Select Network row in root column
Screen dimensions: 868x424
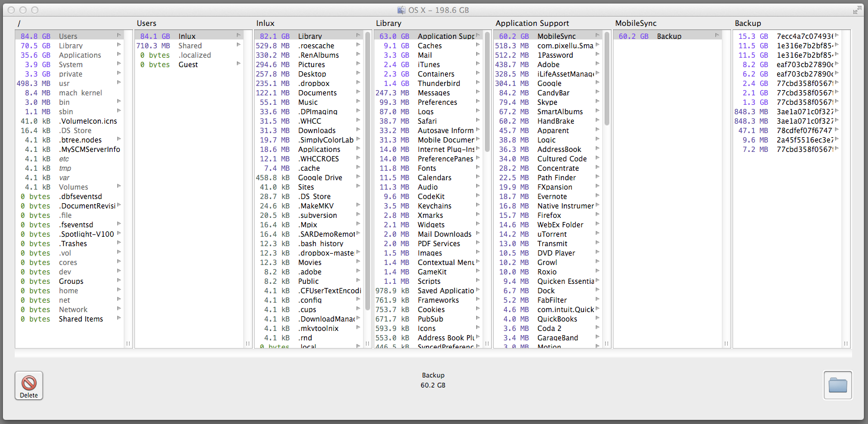coord(70,309)
